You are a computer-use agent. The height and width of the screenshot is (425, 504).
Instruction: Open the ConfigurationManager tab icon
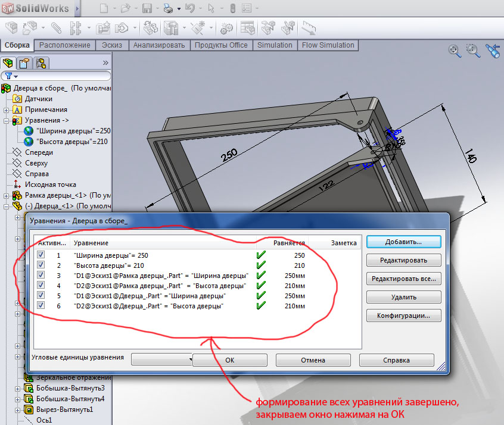pyautogui.click(x=41, y=63)
